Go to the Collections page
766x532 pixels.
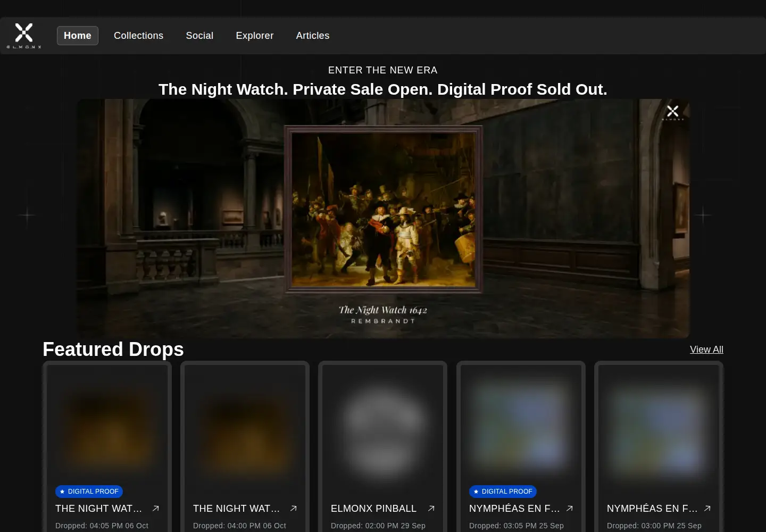[138, 36]
